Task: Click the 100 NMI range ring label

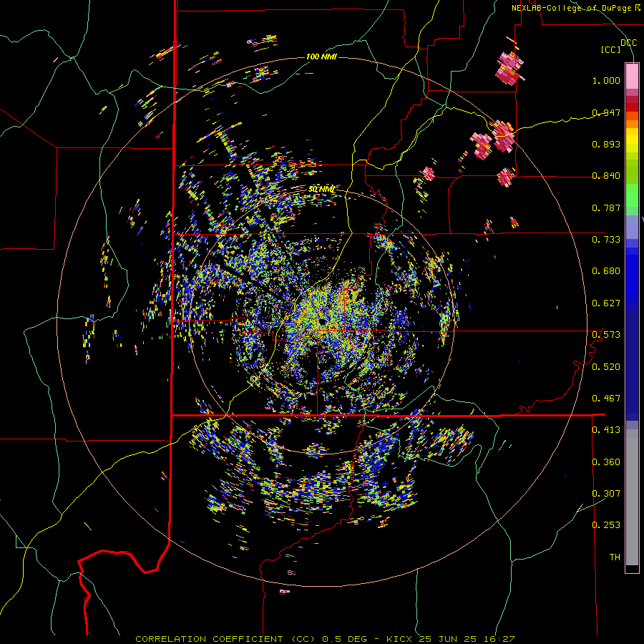Action: (321, 57)
